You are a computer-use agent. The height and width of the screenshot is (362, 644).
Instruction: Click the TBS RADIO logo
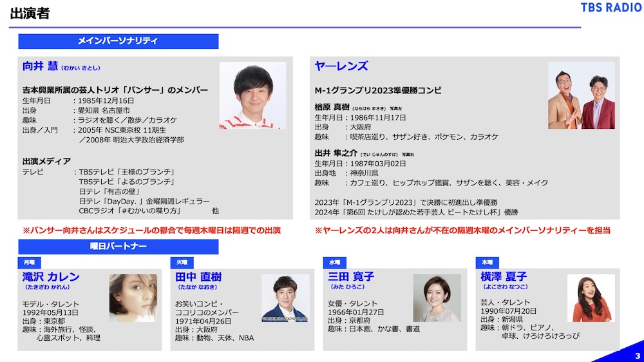[x=611, y=8]
